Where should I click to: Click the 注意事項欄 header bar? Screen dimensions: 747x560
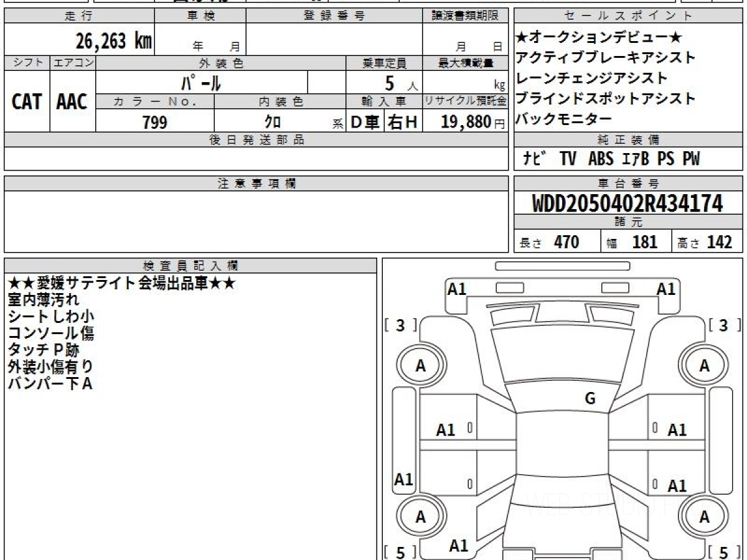pos(256,184)
